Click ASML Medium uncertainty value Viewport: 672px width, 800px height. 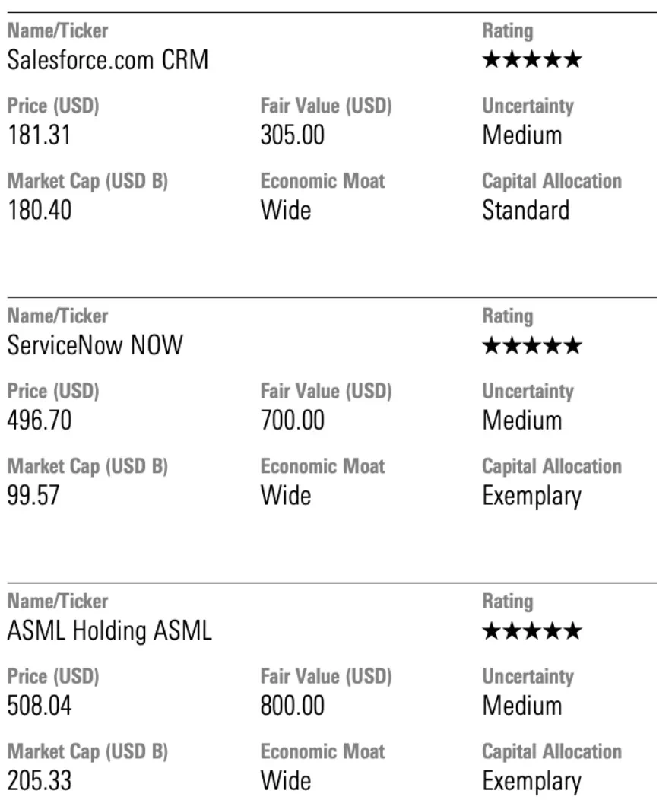522,706
